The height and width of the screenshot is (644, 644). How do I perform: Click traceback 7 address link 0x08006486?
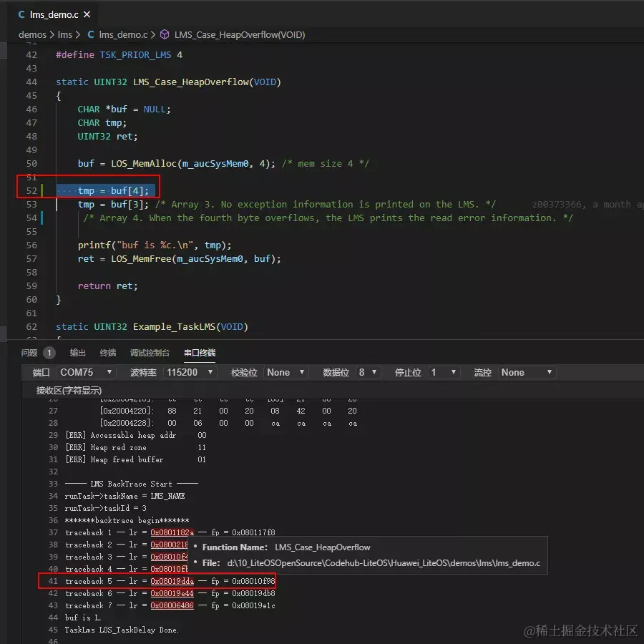[x=172, y=605]
